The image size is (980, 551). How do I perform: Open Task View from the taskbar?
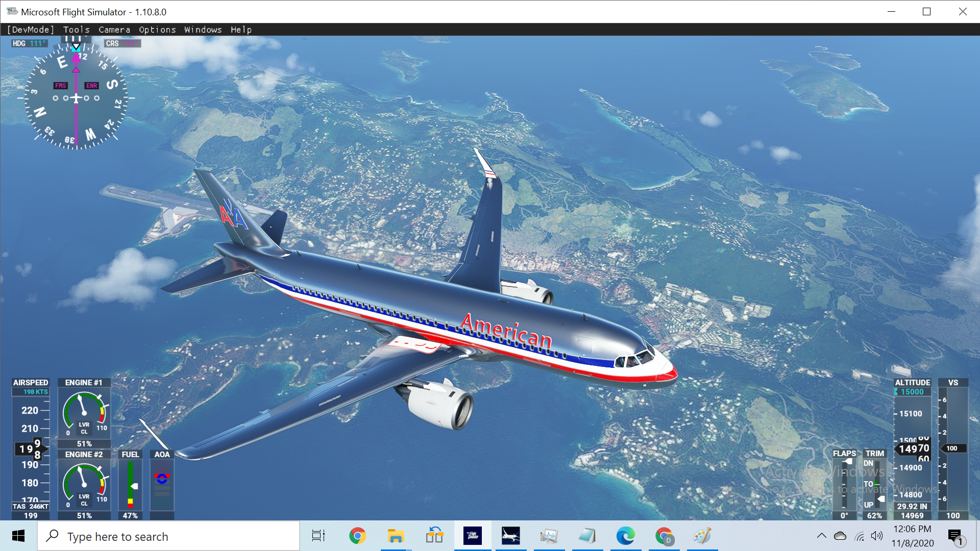(x=318, y=536)
